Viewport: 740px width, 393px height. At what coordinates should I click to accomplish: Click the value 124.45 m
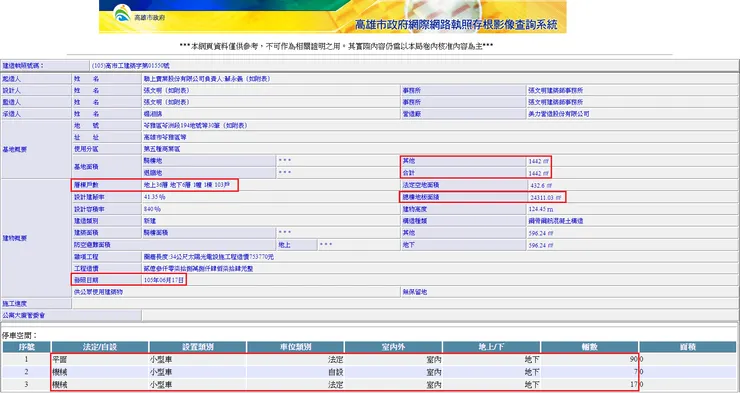tap(541, 209)
